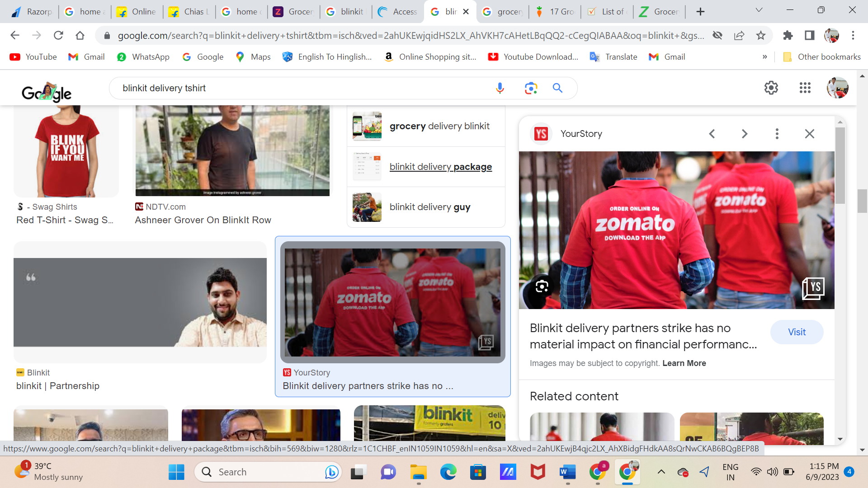Share this page via share icon
The height and width of the screenshot is (488, 868).
(739, 35)
